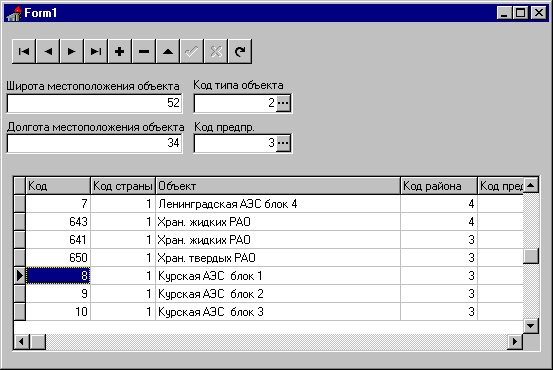Click the Широта местоположения объекта input field
The height and width of the screenshot is (370, 553).
tap(95, 103)
